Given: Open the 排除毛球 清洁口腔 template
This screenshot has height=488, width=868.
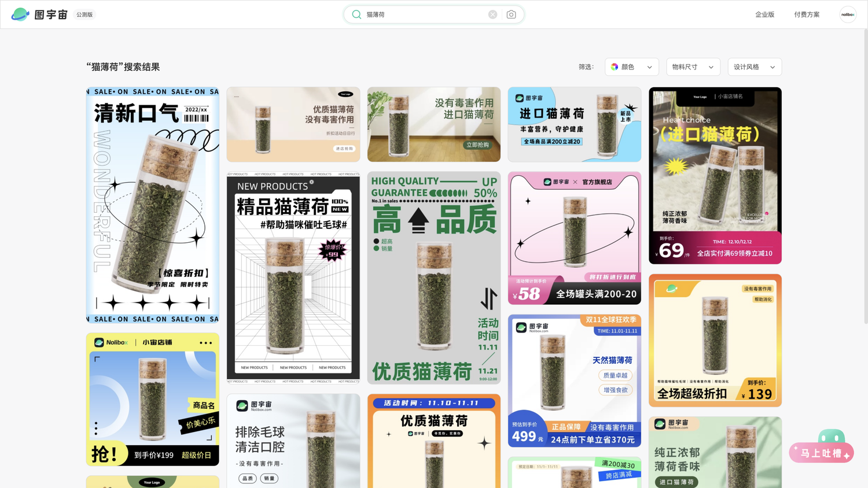Looking at the screenshot, I should [x=293, y=441].
